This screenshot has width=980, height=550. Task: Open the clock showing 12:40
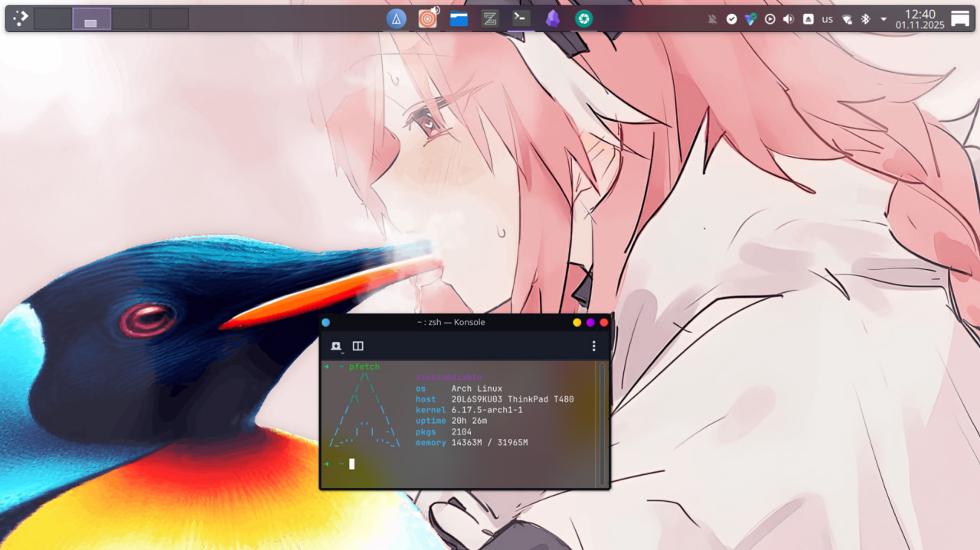click(x=920, y=19)
